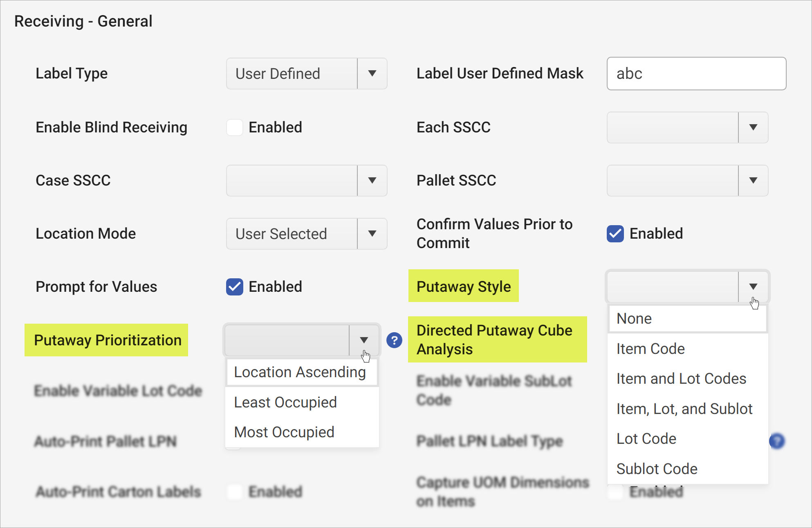Uncheck Confirm Values Prior to Commit

615,233
